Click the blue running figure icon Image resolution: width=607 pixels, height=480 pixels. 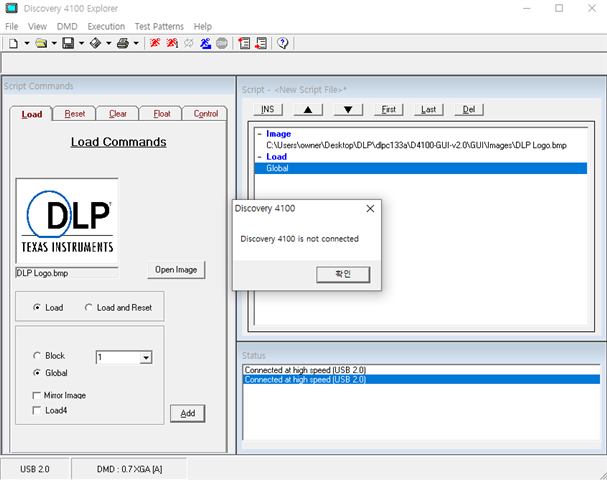pyautogui.click(x=205, y=43)
